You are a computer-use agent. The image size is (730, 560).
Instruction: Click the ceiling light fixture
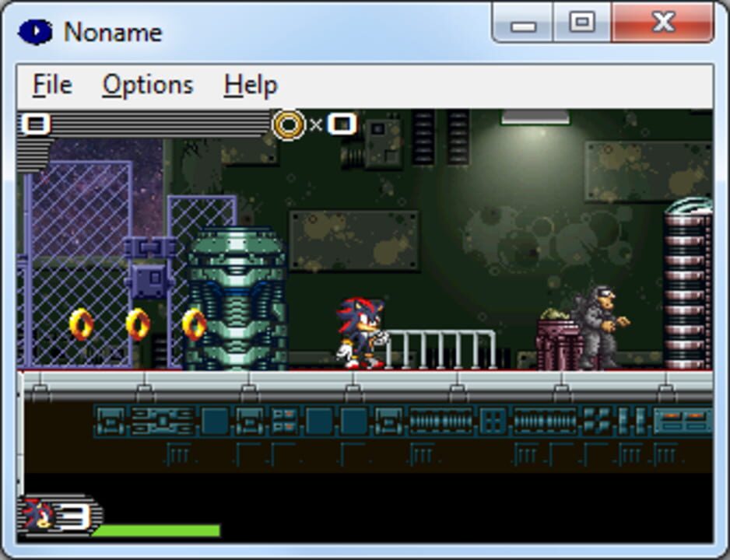pyautogui.click(x=535, y=117)
